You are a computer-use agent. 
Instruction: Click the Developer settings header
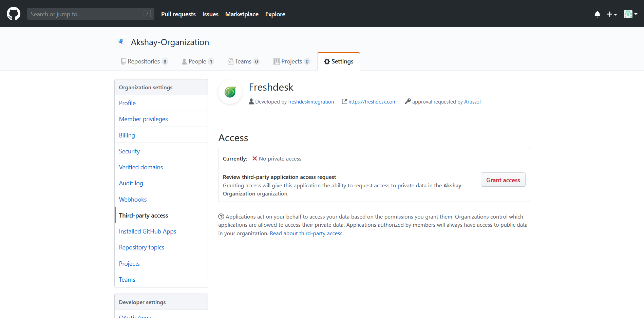(x=161, y=302)
